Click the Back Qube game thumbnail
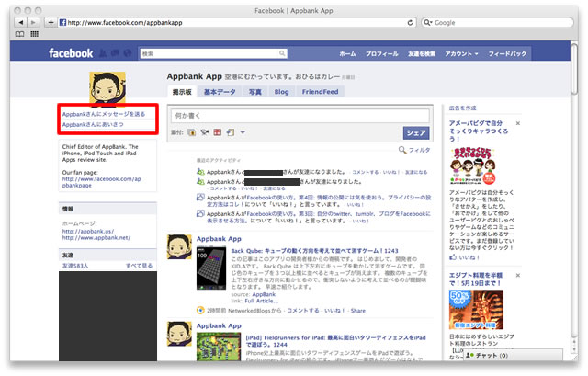This screenshot has width=588, height=376. (211, 268)
